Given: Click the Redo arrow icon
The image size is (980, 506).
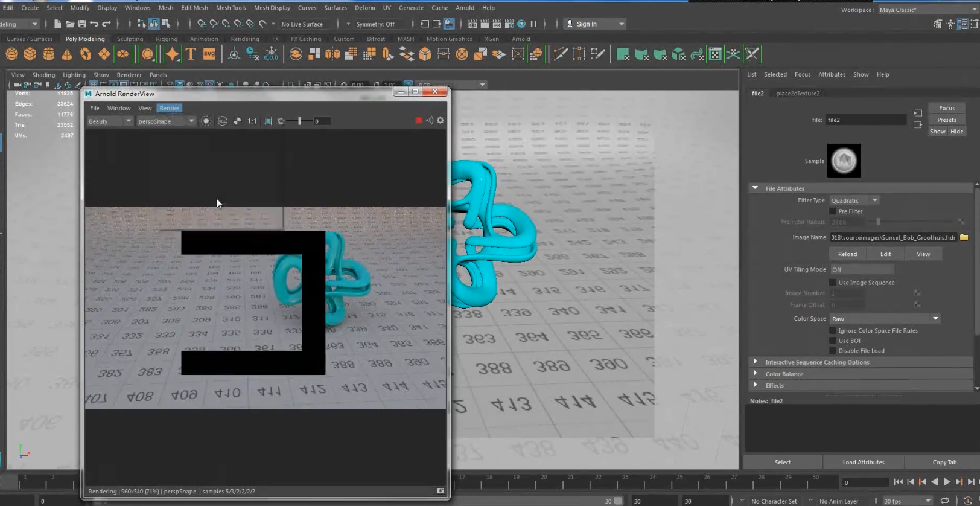Looking at the screenshot, I should [107, 24].
